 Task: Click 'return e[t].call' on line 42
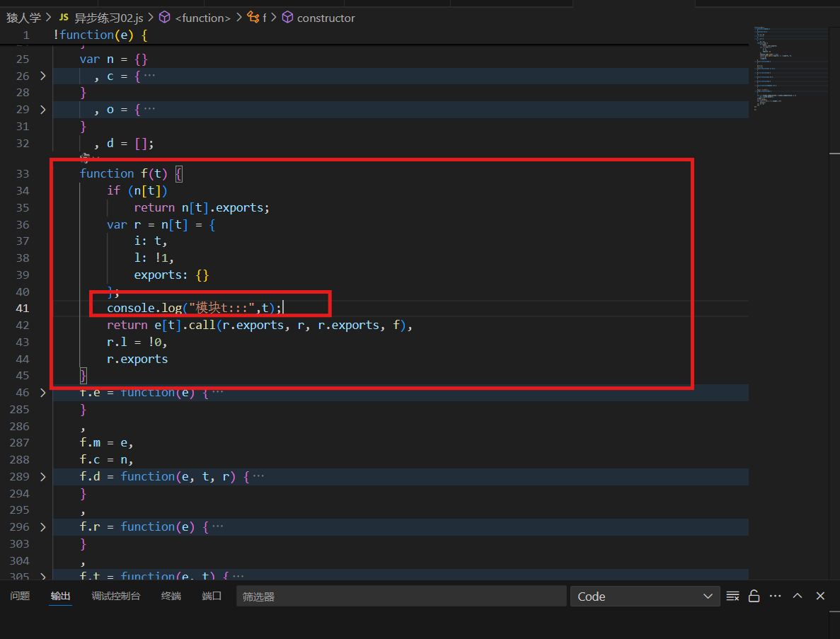point(161,325)
